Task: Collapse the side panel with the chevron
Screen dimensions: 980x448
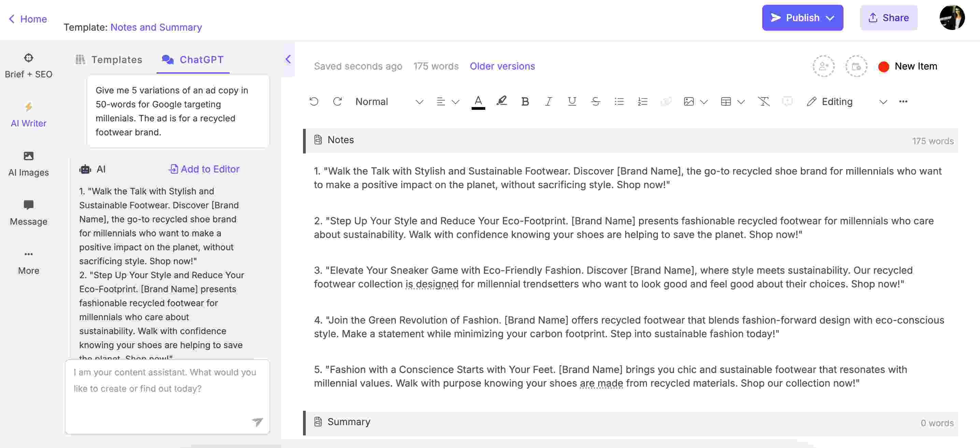Action: [x=288, y=59]
